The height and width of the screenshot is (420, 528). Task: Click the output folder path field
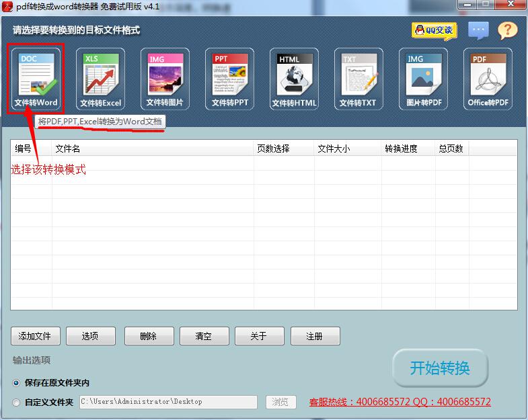(168, 402)
